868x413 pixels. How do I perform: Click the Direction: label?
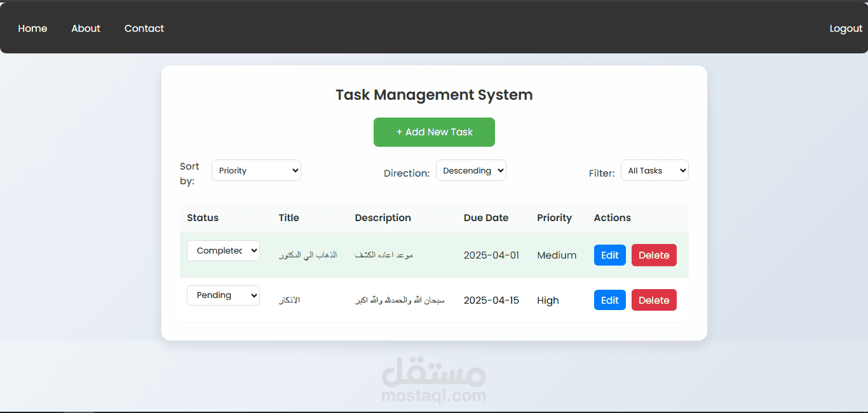(407, 173)
